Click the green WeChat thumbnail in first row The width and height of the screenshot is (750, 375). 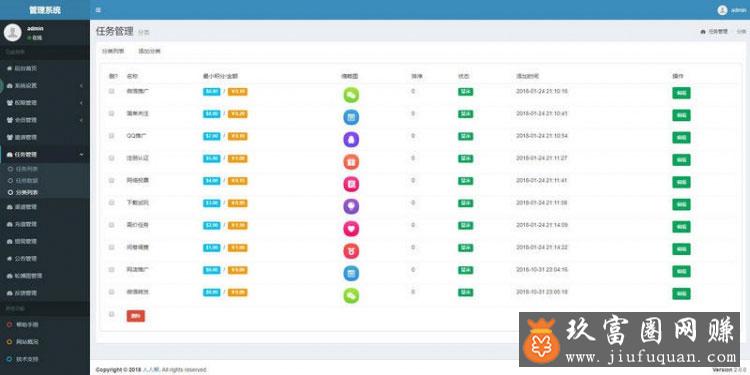(x=351, y=95)
